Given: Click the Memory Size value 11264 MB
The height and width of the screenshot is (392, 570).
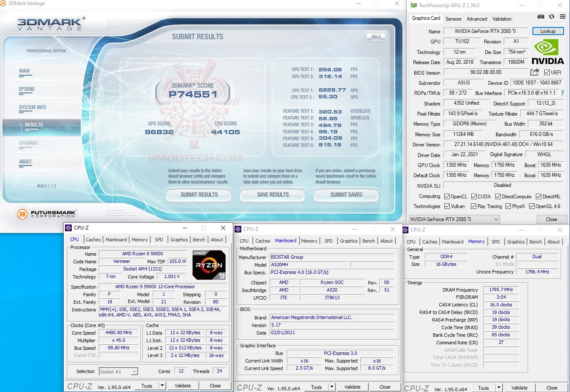Looking at the screenshot, I should tap(463, 134).
